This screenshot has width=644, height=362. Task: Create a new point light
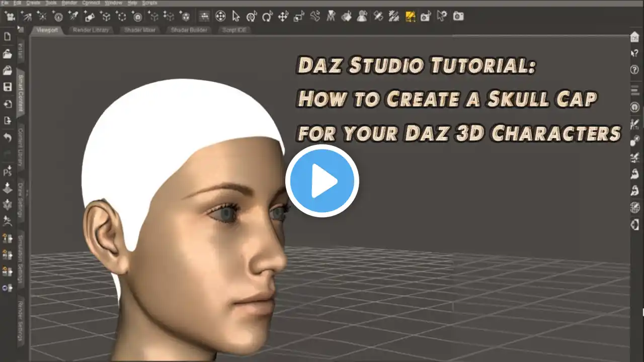42,17
